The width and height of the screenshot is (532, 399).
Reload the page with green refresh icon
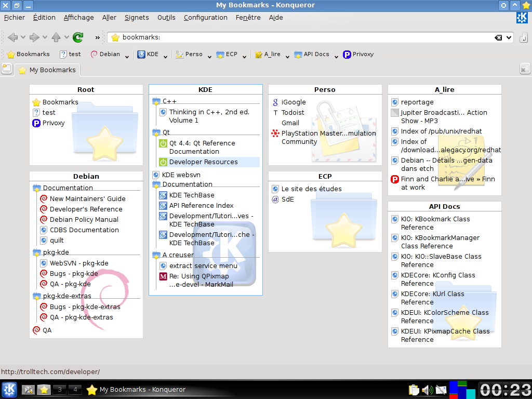click(78, 37)
